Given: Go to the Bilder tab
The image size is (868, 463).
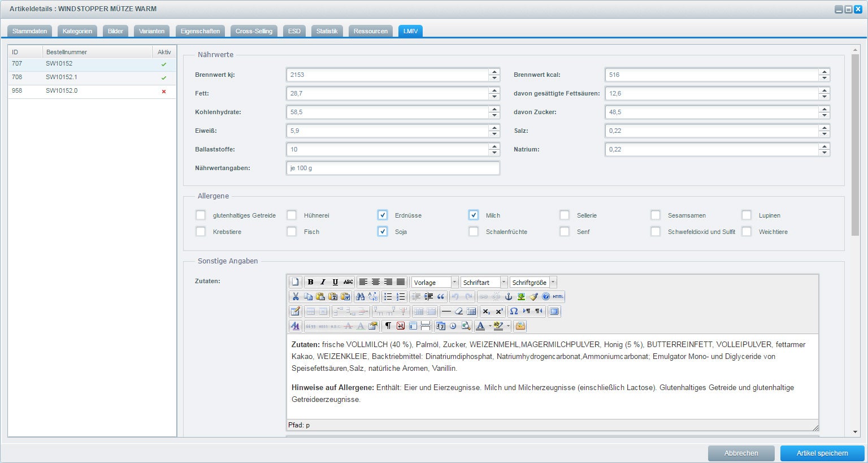Looking at the screenshot, I should [x=115, y=31].
